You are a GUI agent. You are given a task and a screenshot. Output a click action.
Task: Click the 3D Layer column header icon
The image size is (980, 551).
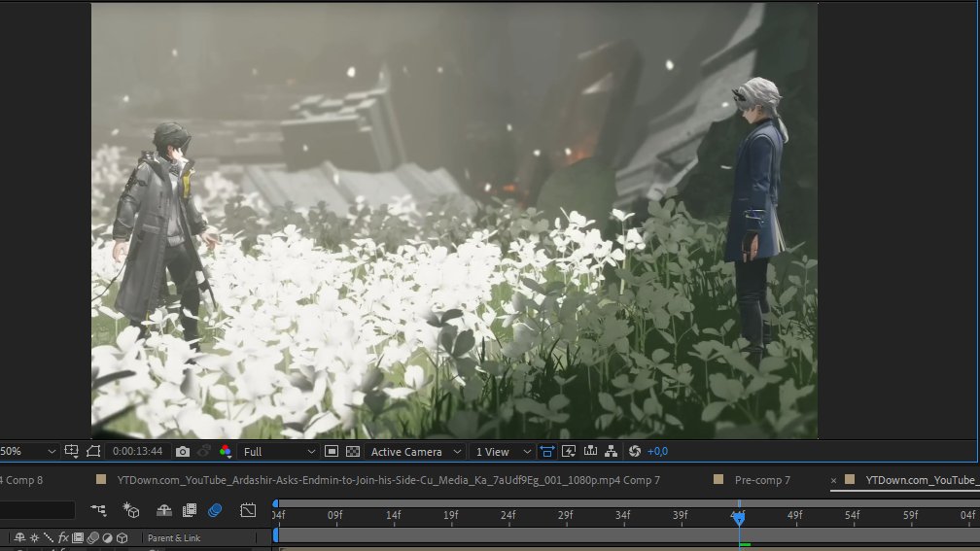click(x=122, y=537)
